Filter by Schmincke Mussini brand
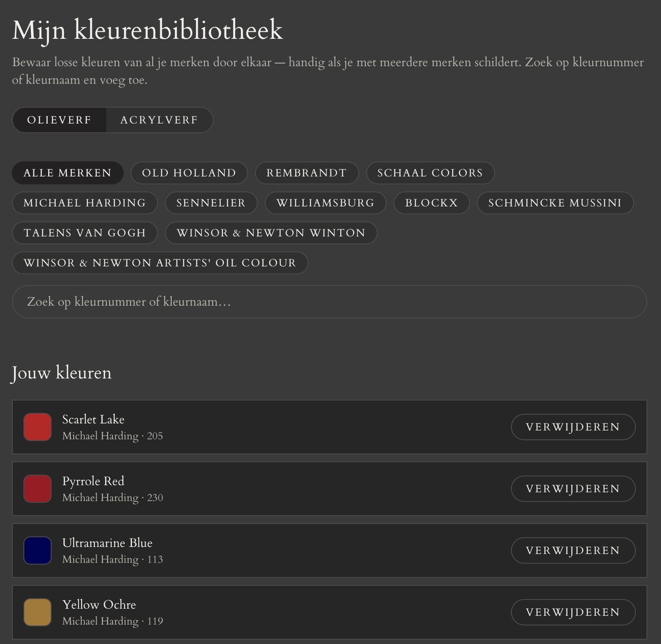The height and width of the screenshot is (644, 661). [x=555, y=203]
